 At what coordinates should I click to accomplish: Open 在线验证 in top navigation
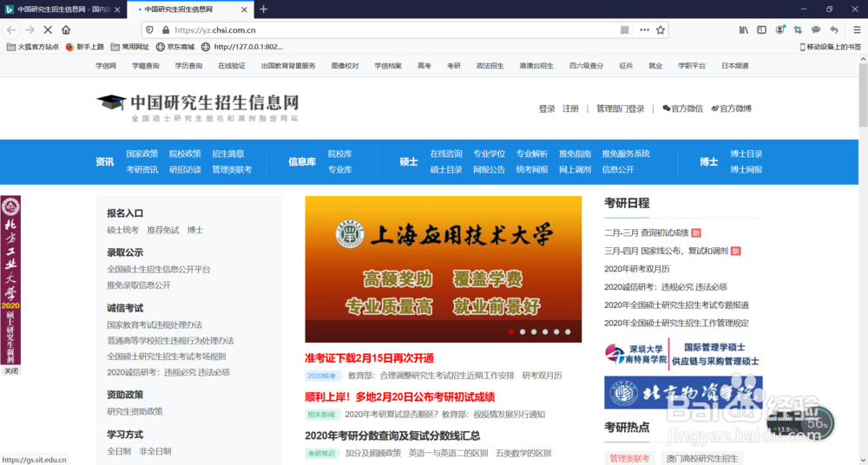tap(232, 65)
